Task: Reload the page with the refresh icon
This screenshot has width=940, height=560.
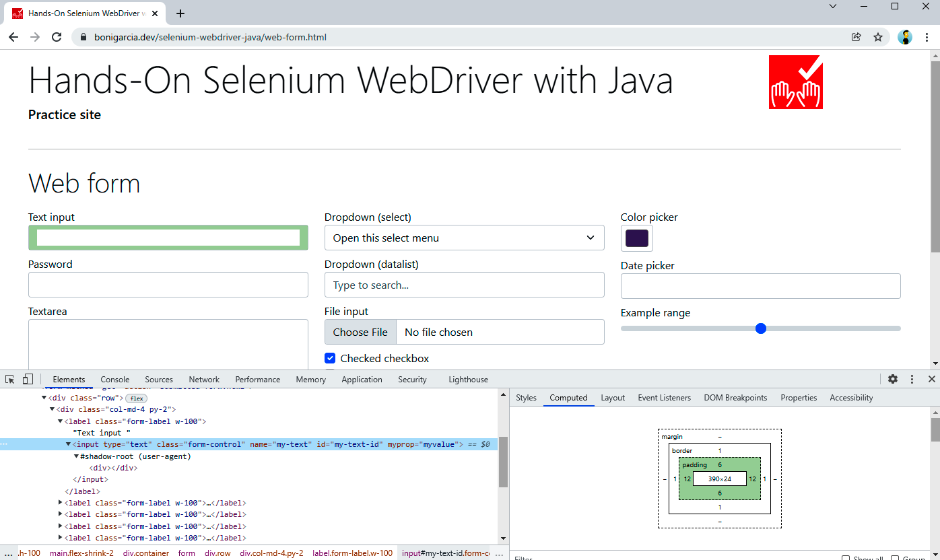Action: coord(57,38)
